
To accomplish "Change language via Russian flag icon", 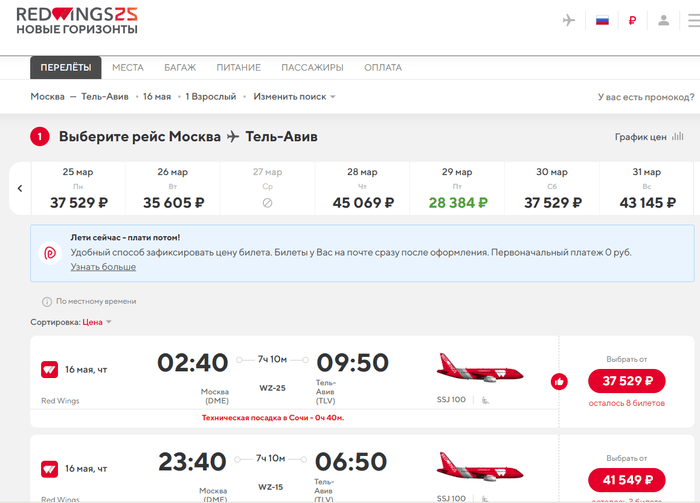I will click(602, 21).
